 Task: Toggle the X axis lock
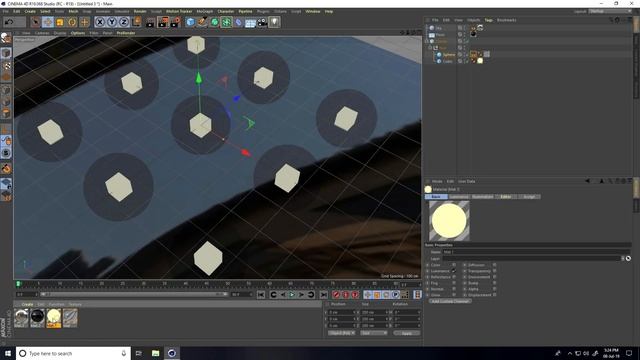click(100, 22)
